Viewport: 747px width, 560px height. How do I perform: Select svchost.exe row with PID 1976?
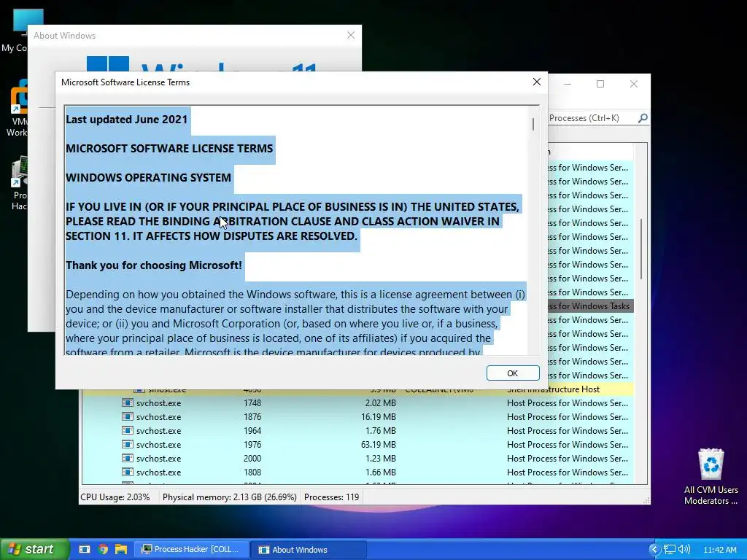coord(357,444)
